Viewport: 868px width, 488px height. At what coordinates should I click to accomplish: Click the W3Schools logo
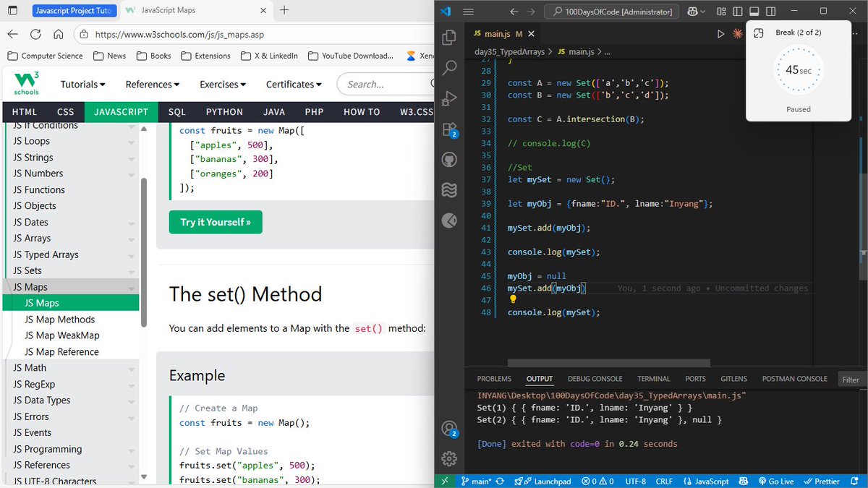(27, 84)
